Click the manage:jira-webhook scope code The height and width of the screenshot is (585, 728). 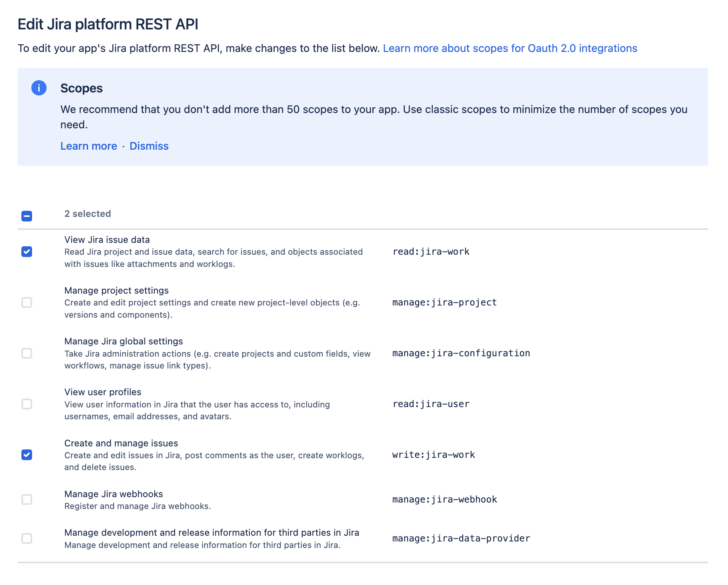pos(445,499)
